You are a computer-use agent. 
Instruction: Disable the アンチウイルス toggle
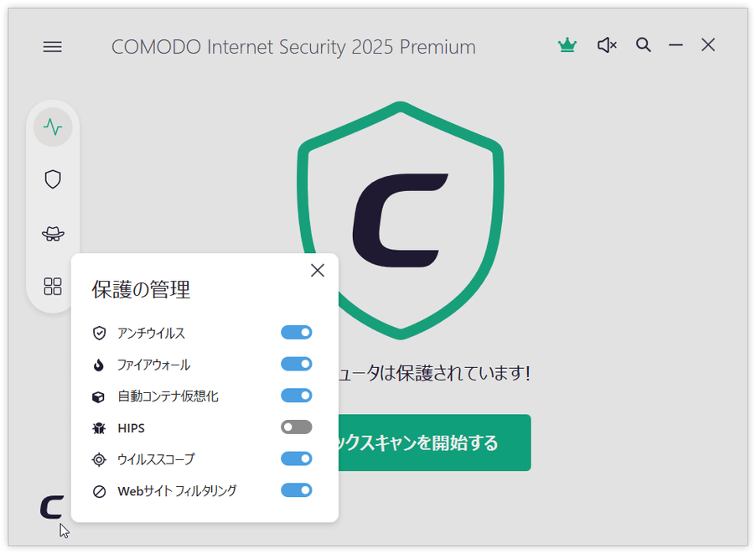pyautogui.click(x=297, y=332)
